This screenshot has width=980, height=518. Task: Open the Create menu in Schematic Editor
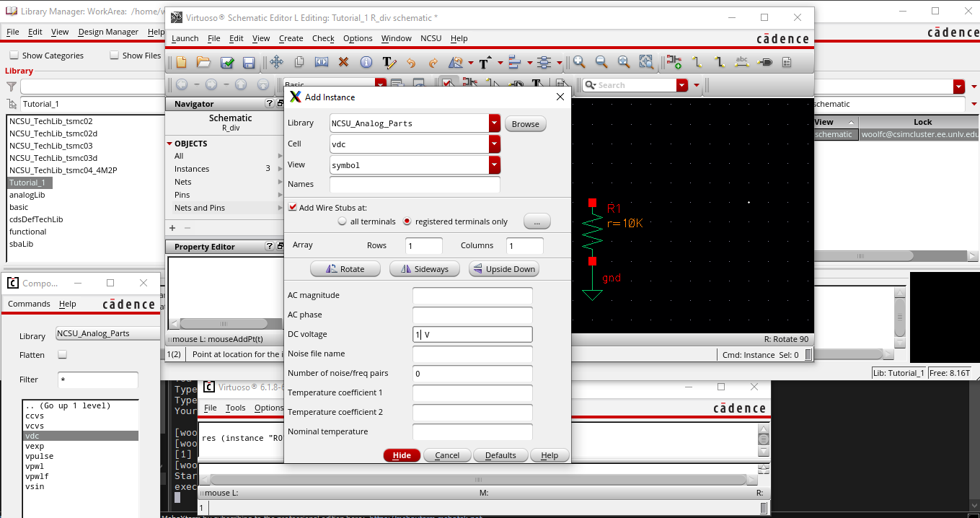pos(291,38)
